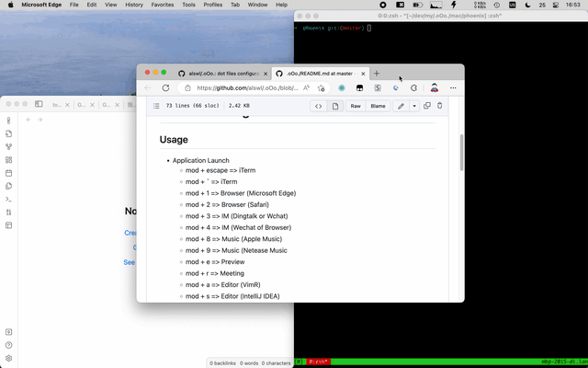
Task: Open the vault icon at sidebar bottom
Action: pyautogui.click(x=8, y=332)
